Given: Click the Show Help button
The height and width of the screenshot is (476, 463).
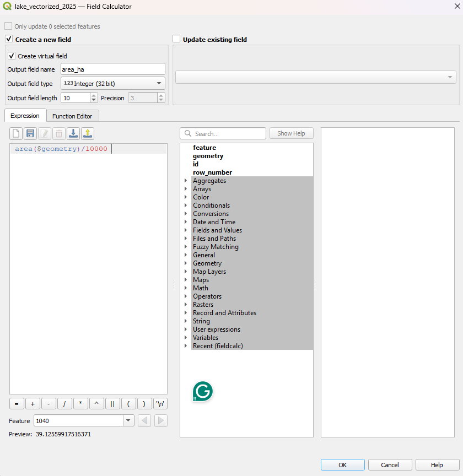Looking at the screenshot, I should pos(292,133).
